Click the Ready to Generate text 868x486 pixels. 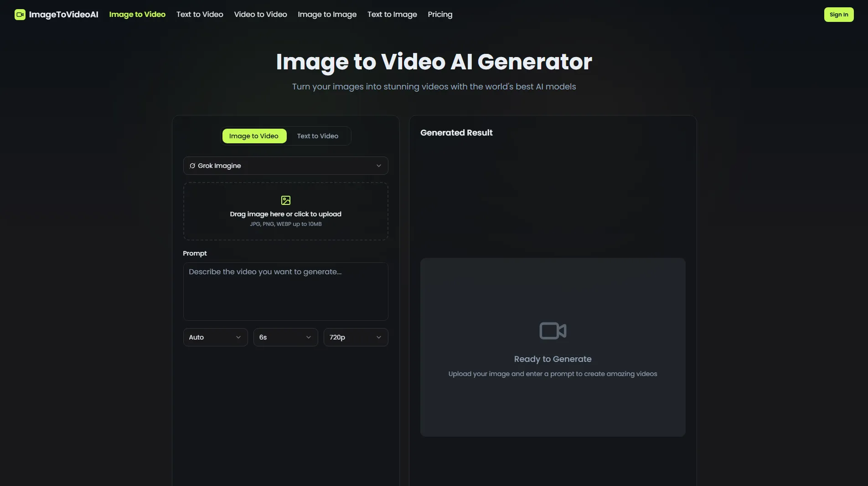pos(553,359)
